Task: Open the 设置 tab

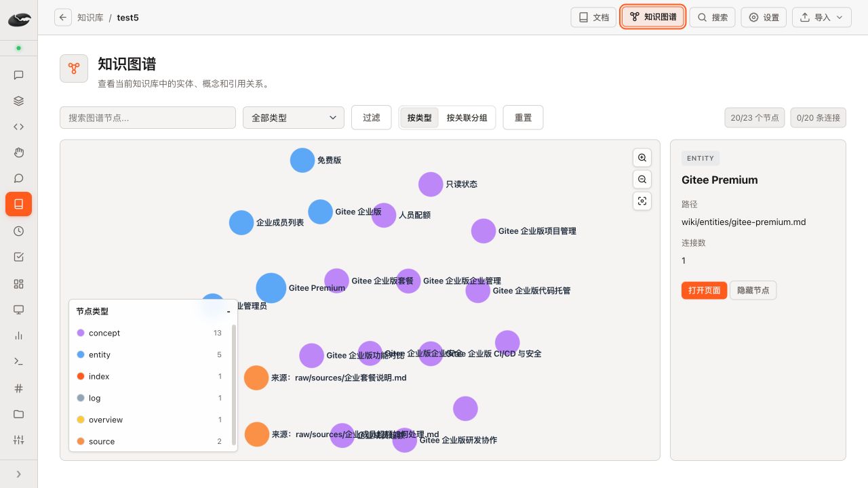Action: [x=764, y=18]
